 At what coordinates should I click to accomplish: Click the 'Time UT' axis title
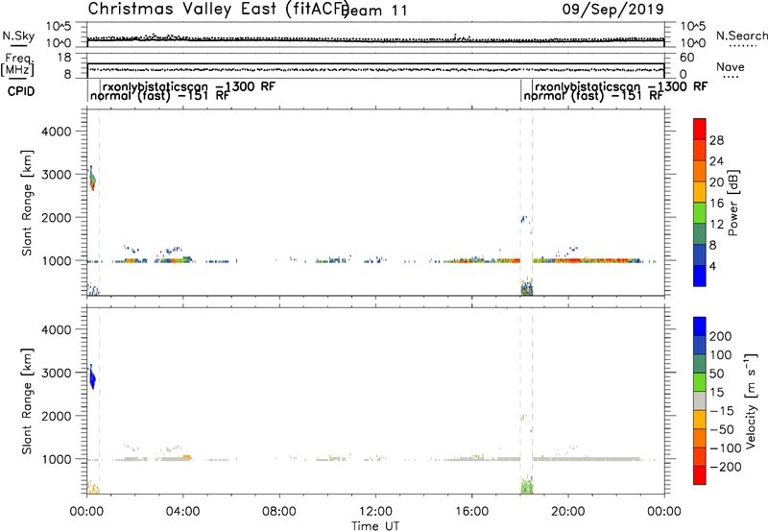point(375,526)
